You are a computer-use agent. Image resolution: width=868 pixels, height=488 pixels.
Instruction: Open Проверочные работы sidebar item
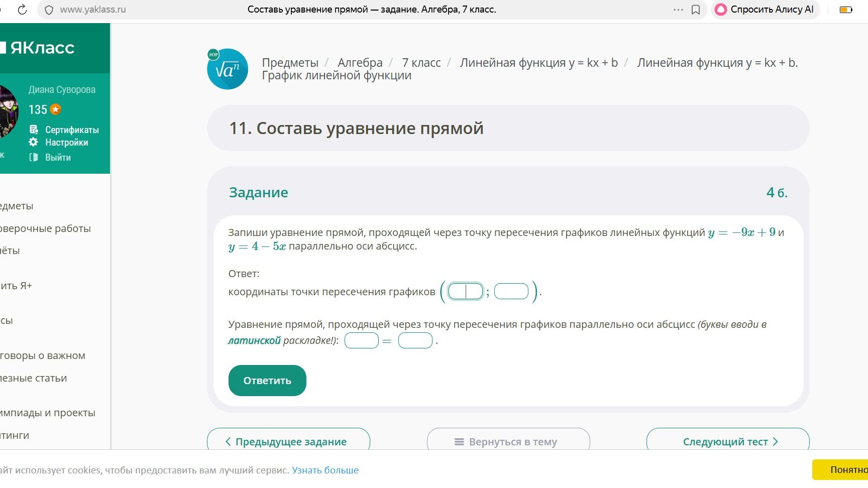[x=45, y=228]
